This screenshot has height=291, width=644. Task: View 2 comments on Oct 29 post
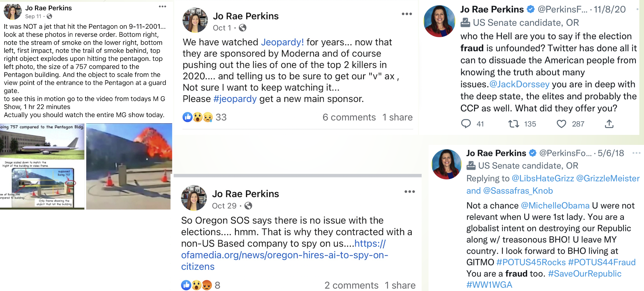coord(351,285)
